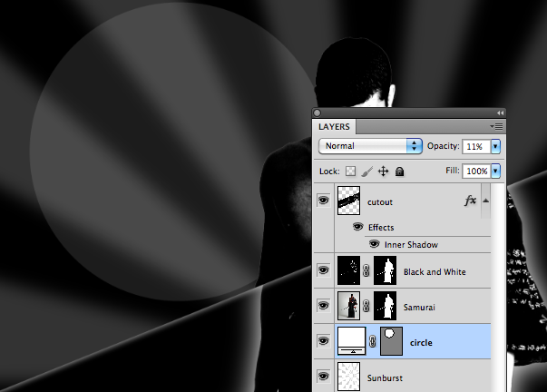This screenshot has width=547, height=392.
Task: Click the Fill value field showing 100%
Action: point(476,171)
